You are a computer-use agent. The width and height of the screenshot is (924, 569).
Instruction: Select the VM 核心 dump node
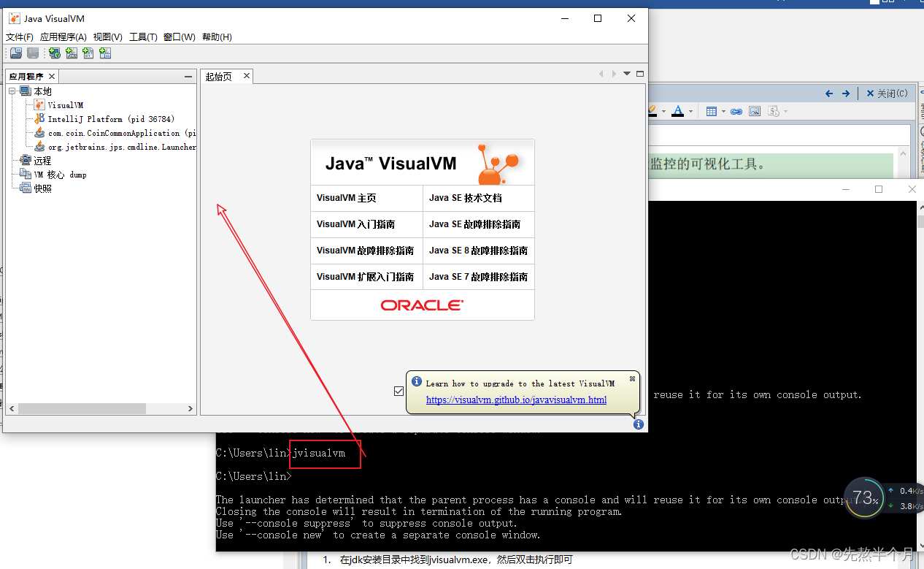(53, 175)
